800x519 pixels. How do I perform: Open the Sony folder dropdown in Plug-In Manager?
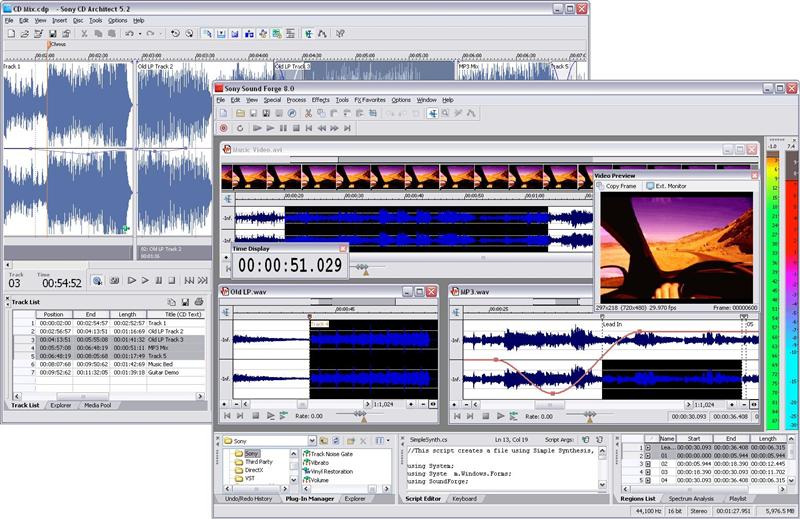(312, 441)
